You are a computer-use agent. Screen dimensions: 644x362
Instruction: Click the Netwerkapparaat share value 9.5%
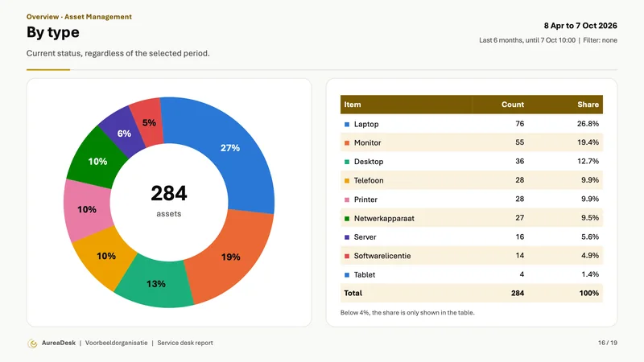(x=590, y=218)
